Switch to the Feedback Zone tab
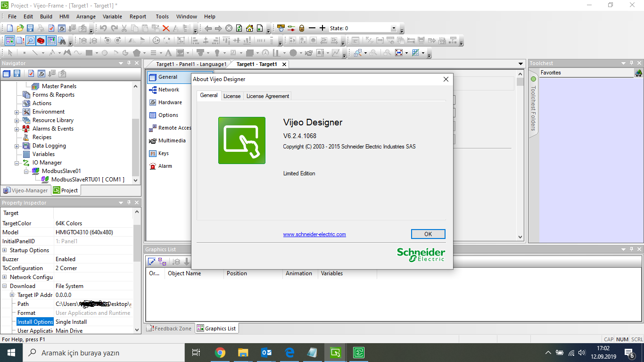This screenshot has height=362, width=644. (169, 329)
